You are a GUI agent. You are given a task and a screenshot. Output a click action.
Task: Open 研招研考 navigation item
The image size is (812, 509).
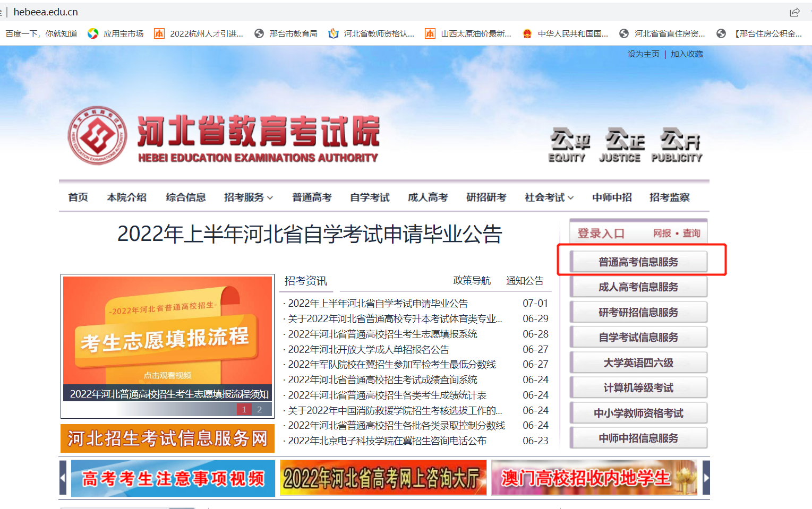[486, 197]
